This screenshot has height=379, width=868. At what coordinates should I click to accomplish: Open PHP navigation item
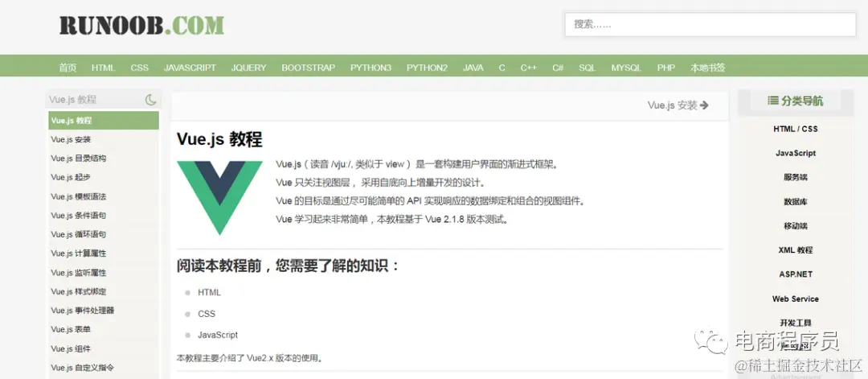pos(666,68)
